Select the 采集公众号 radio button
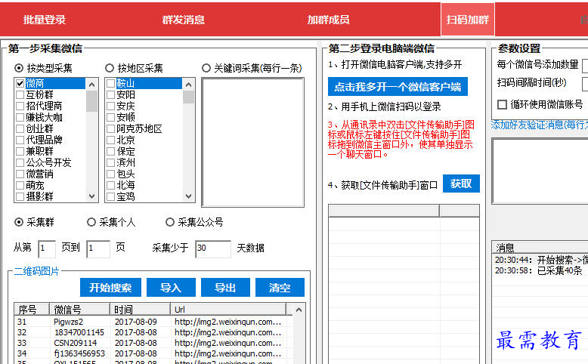The width and height of the screenshot is (588, 364). click(x=170, y=222)
